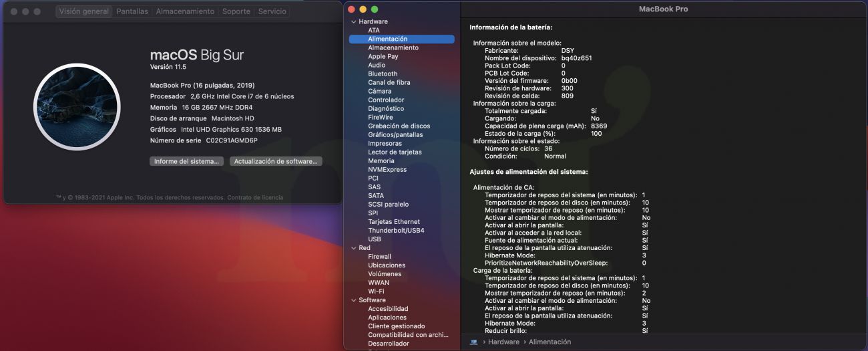Select Alimentación in the sidebar
868x351 pixels.
[x=401, y=39]
